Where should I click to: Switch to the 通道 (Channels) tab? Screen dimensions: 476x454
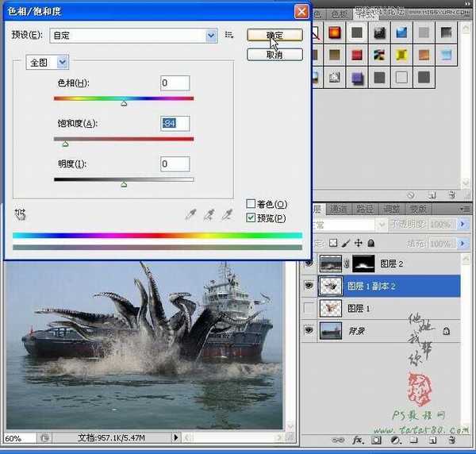339,209
